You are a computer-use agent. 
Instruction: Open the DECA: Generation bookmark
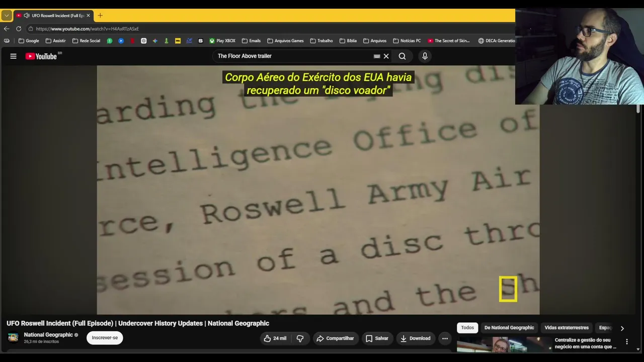497,41
